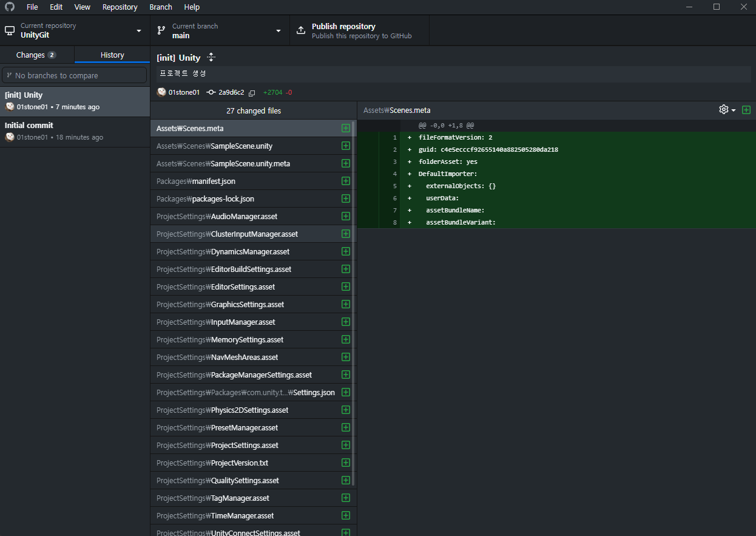Image resolution: width=756 pixels, height=536 pixels.
Task: Open the File menu
Action: 32,7
